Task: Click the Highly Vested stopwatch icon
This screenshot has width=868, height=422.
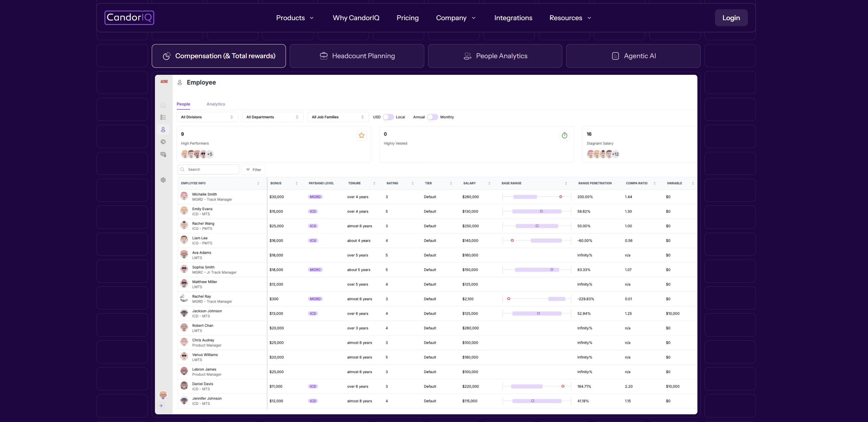Action: [x=565, y=136]
